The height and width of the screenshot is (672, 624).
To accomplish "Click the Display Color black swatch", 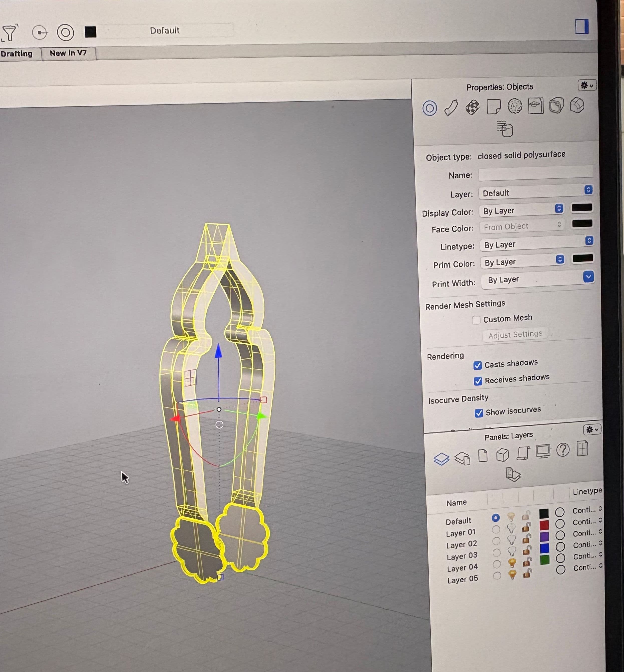I will [x=582, y=208].
